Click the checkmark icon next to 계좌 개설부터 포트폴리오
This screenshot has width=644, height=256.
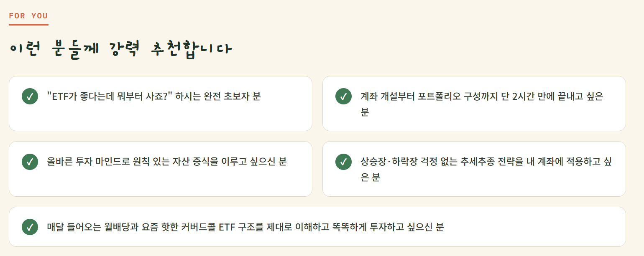pos(343,96)
